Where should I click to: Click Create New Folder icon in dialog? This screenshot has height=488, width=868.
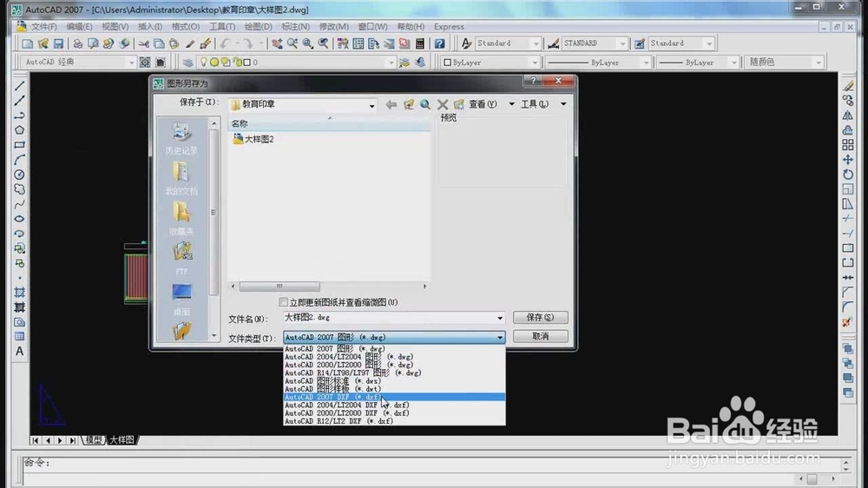(x=459, y=104)
